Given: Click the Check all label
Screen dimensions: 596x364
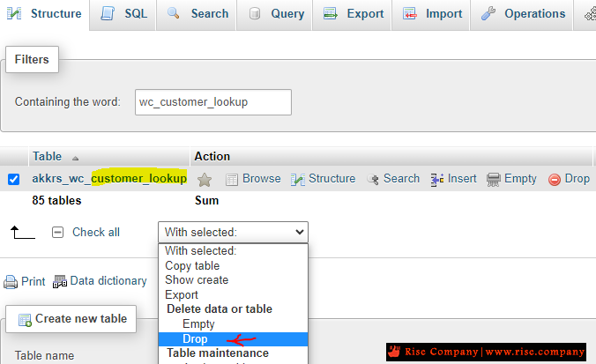Looking at the screenshot, I should 96,232.
